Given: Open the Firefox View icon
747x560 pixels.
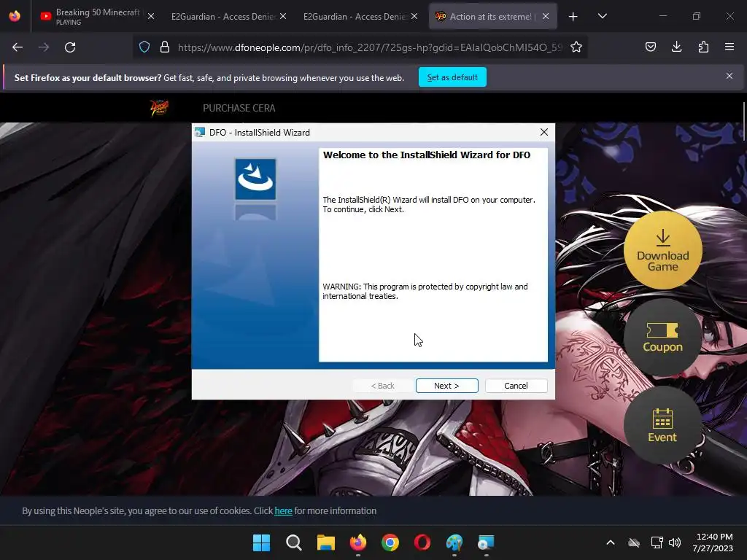Looking at the screenshot, I should click(15, 16).
